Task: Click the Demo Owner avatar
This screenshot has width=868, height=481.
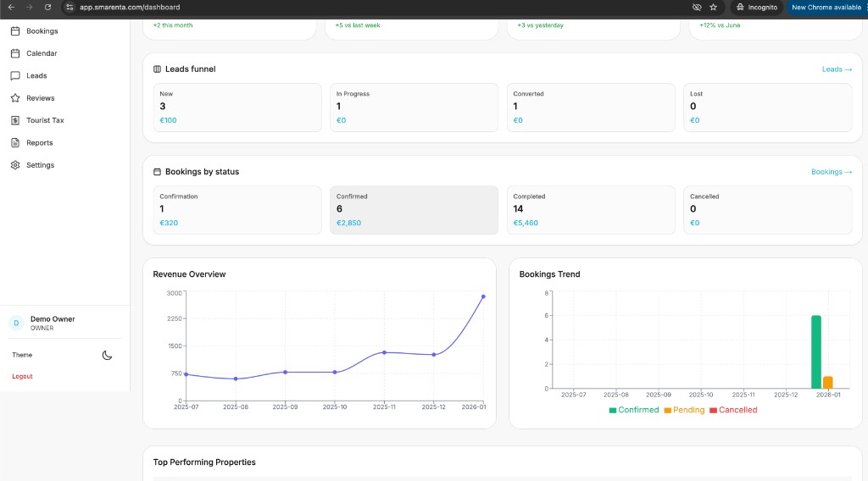Action: coord(16,323)
